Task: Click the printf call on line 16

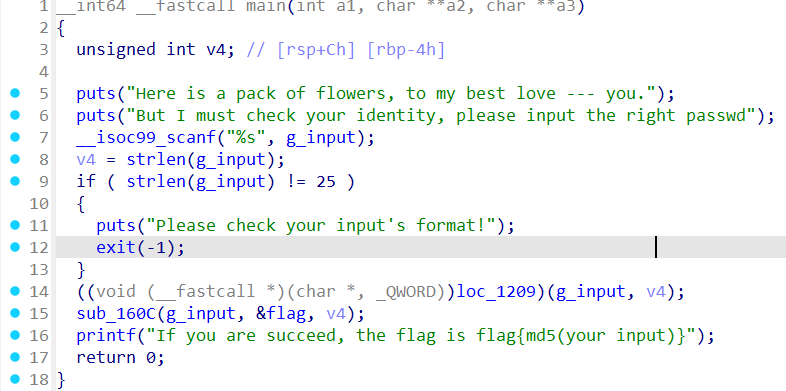Action: [106, 336]
